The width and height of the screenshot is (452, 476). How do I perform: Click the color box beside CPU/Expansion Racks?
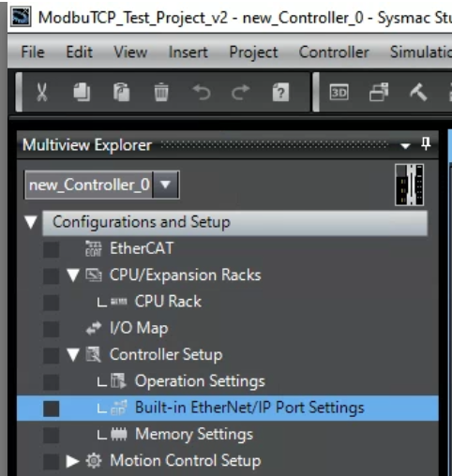pos(51,275)
